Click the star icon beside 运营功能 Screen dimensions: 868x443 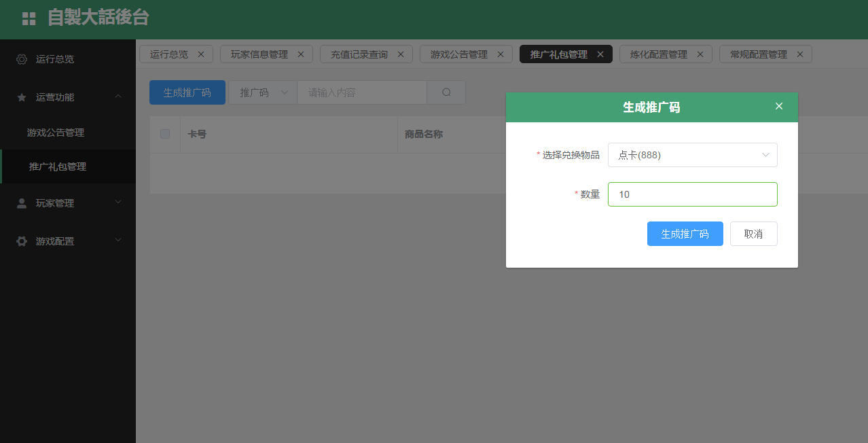tap(22, 97)
